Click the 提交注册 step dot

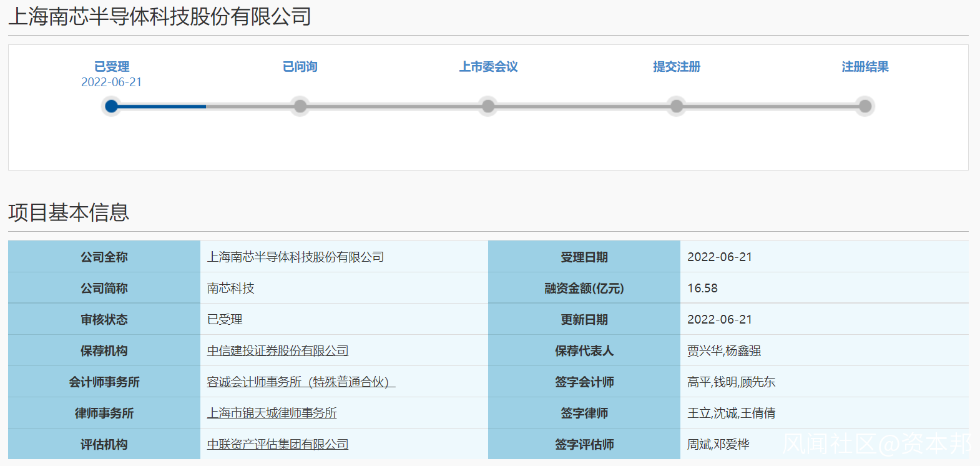point(677,106)
